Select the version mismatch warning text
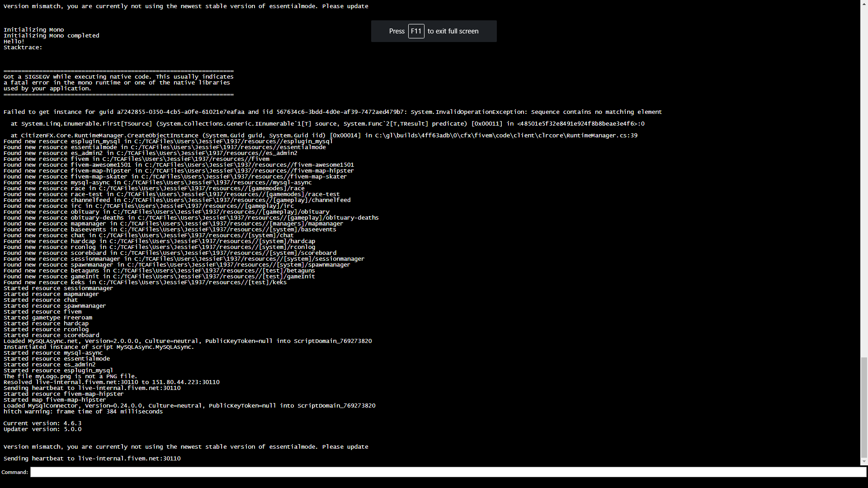 185,6
